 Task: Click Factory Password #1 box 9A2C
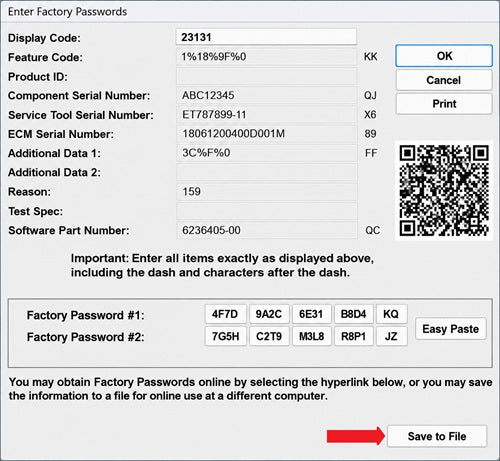coord(269,314)
